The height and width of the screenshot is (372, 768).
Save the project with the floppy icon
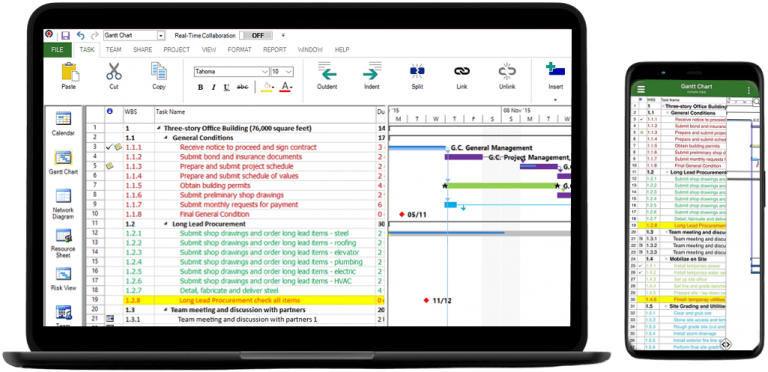(66, 36)
